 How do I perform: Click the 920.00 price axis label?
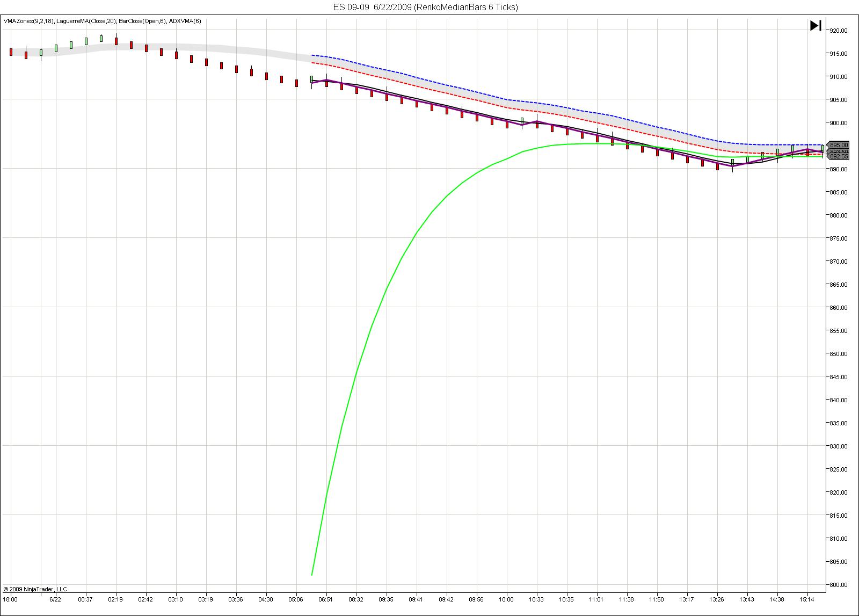(x=839, y=31)
